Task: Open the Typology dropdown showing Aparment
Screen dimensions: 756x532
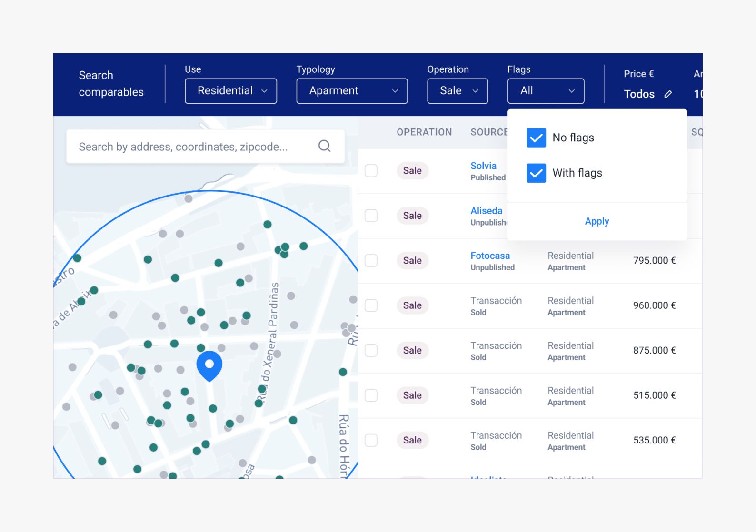Action: pos(352,91)
